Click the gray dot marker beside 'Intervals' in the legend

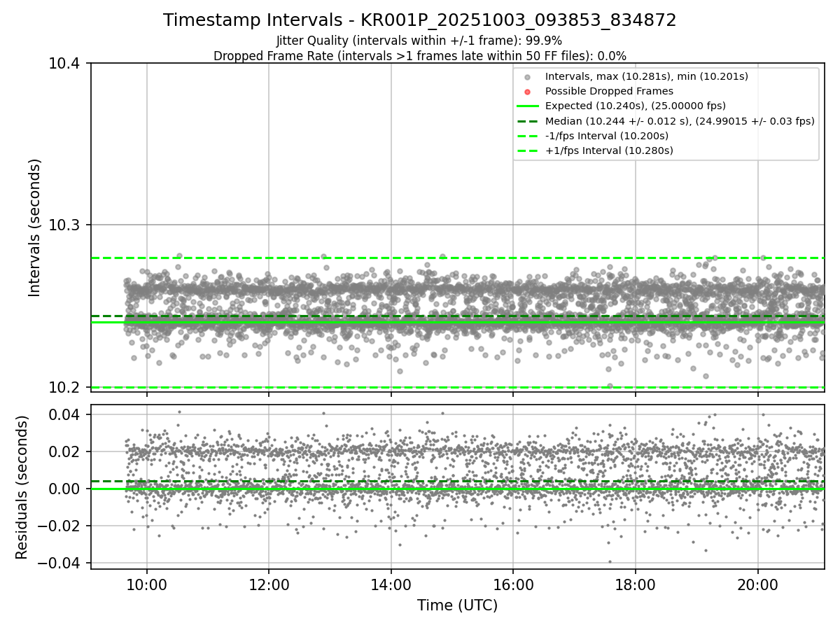[528, 77]
